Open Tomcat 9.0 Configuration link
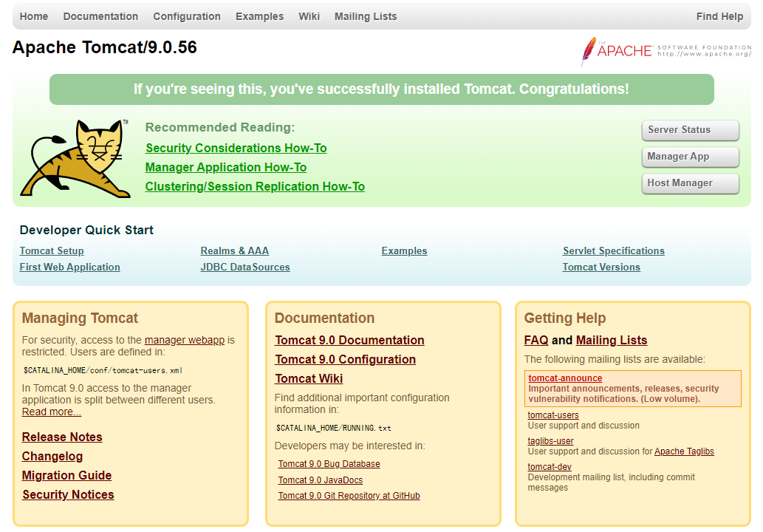763x532 pixels. click(346, 360)
